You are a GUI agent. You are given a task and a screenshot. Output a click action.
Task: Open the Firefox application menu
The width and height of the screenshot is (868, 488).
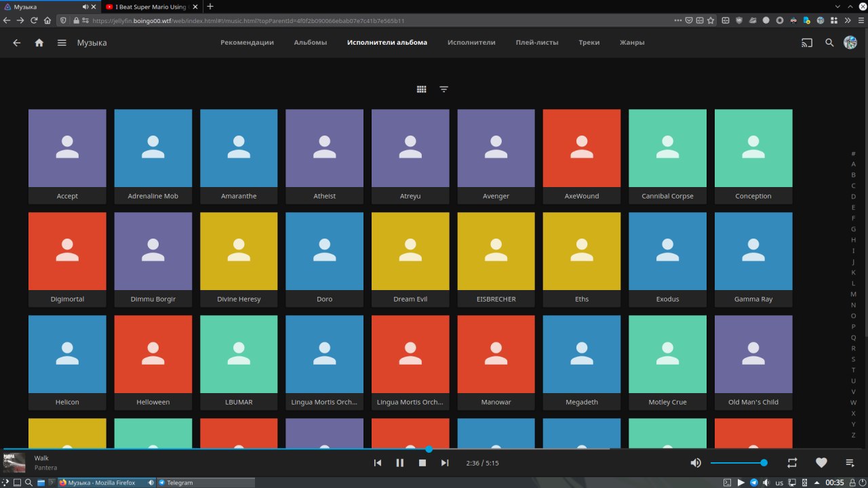tap(861, 20)
